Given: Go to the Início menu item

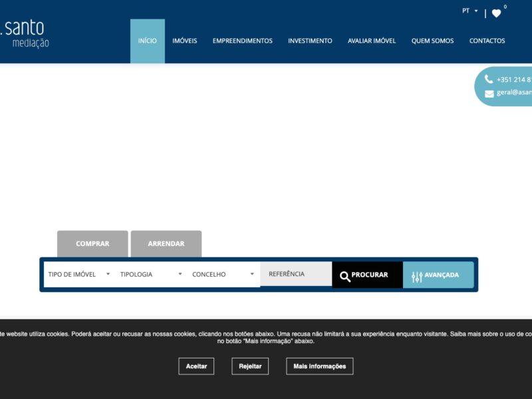Looking at the screenshot, I should pyautogui.click(x=147, y=41).
